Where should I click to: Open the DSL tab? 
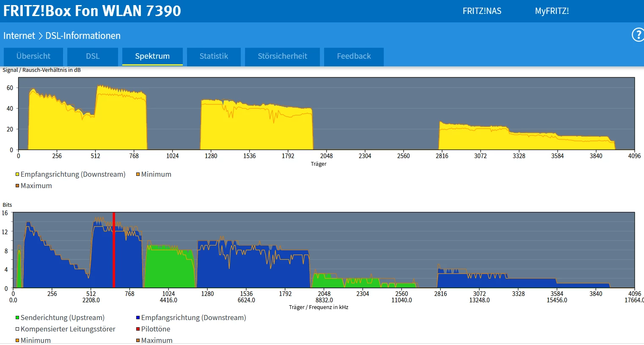[93, 56]
